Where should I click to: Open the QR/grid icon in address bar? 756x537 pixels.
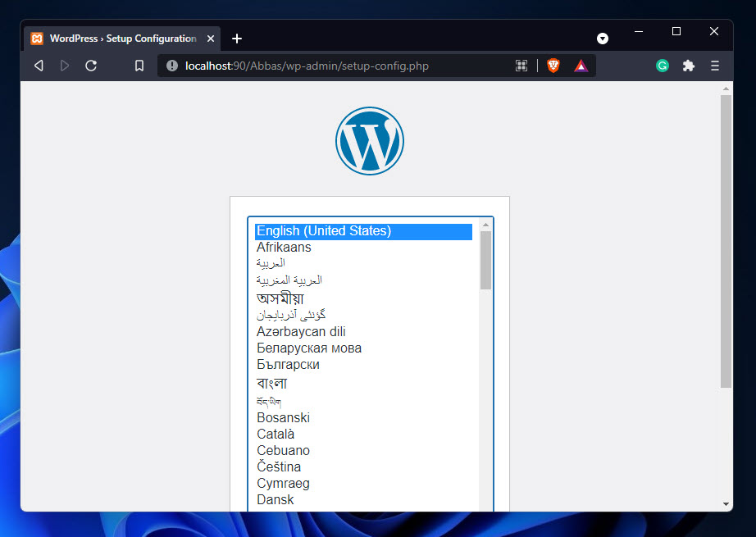pyautogui.click(x=521, y=66)
